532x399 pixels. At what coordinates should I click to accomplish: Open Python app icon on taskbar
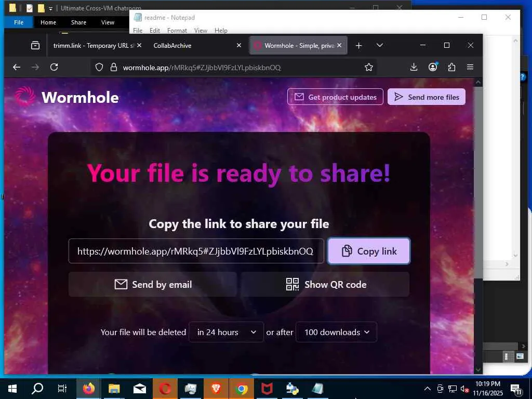click(x=292, y=389)
